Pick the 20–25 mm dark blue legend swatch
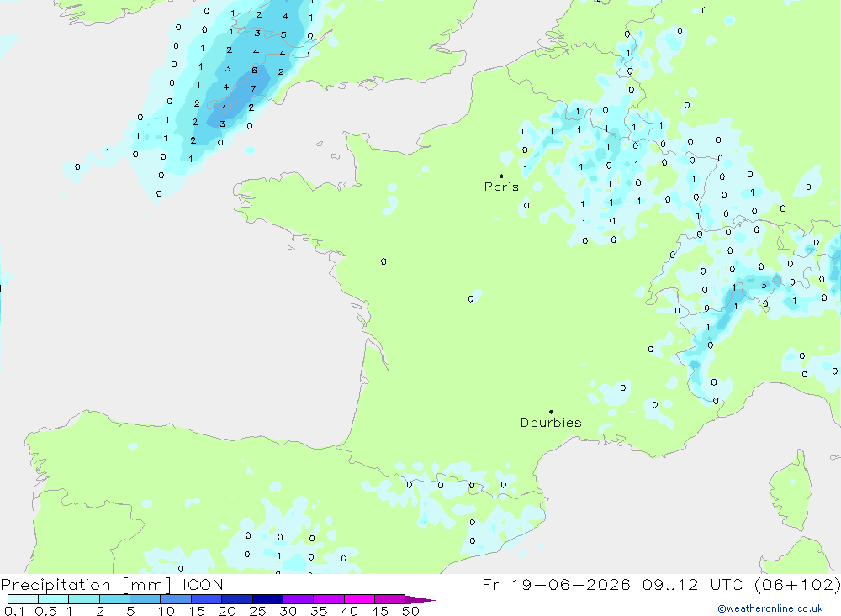 [x=237, y=599]
